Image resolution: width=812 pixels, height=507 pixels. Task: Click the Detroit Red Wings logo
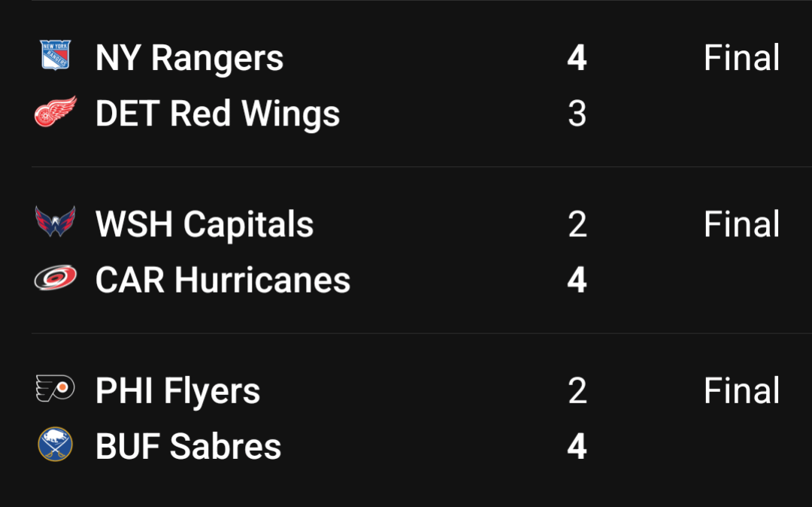pos(55,113)
